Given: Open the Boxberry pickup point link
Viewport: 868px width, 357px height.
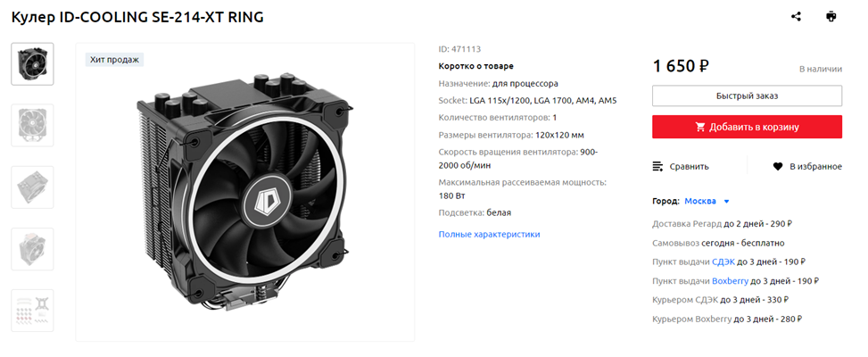Looking at the screenshot, I should (x=730, y=281).
